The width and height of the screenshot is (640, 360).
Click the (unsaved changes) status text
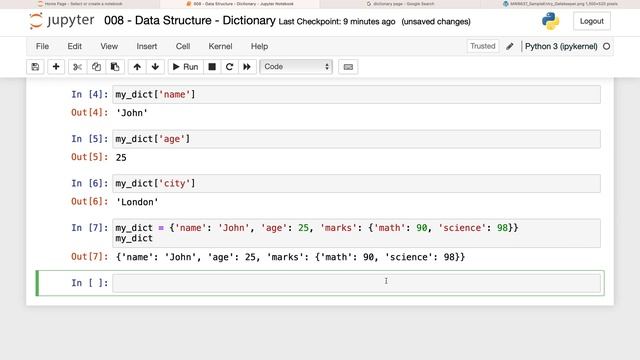tap(436, 22)
